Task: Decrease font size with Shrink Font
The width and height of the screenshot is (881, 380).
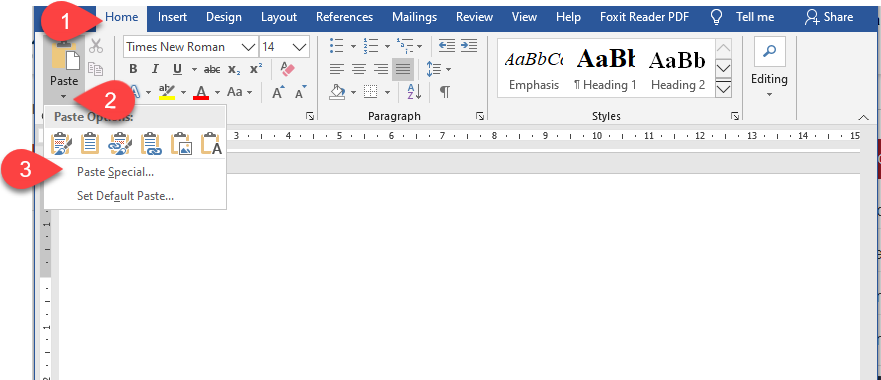Action: click(301, 92)
